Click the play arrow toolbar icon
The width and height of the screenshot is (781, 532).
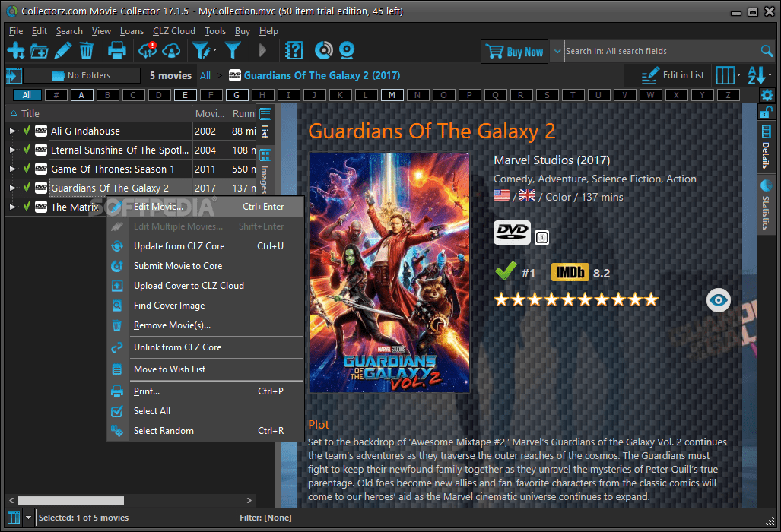(x=263, y=51)
